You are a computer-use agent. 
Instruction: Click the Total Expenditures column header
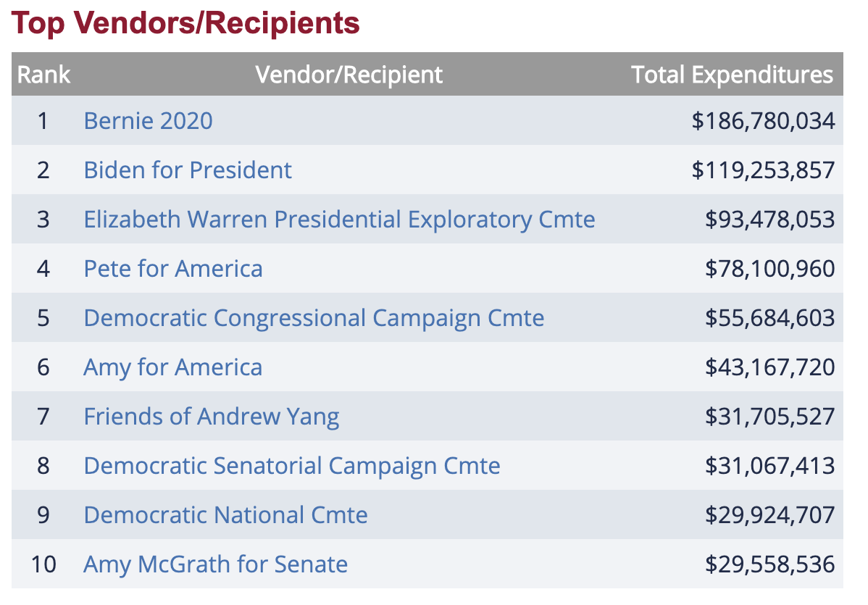coord(732,75)
